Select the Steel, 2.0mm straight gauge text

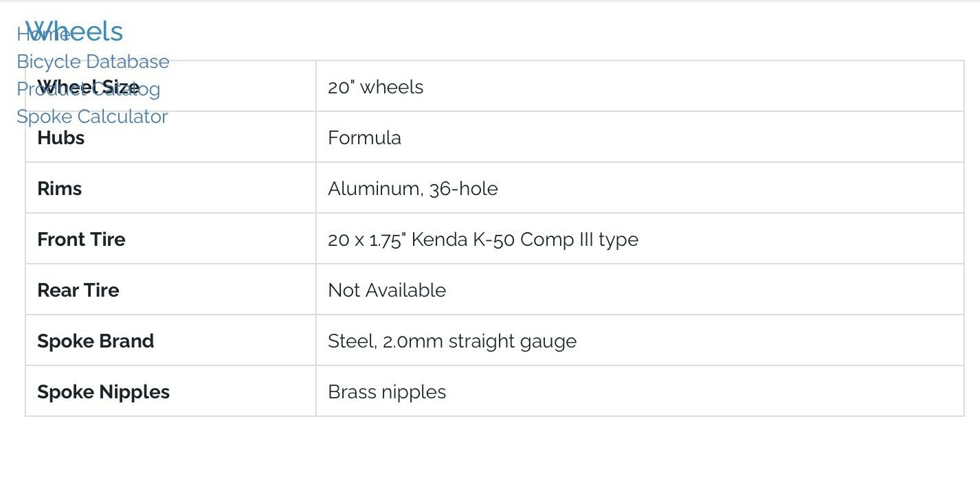coord(452,341)
